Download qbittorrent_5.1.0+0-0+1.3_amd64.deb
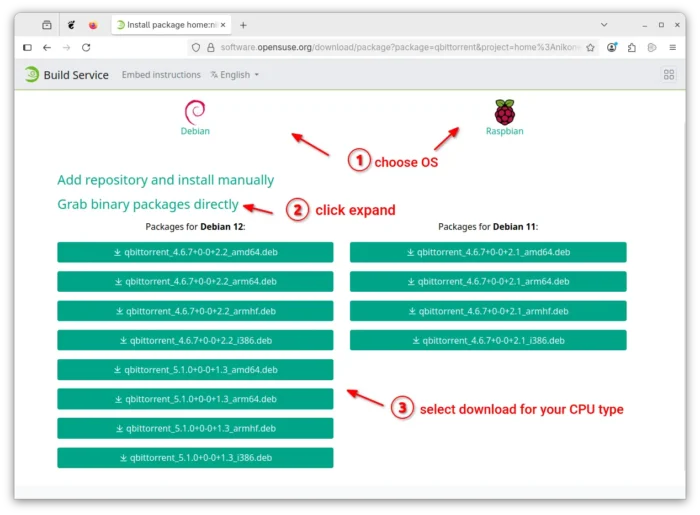The width and height of the screenshot is (700, 515). [195, 370]
